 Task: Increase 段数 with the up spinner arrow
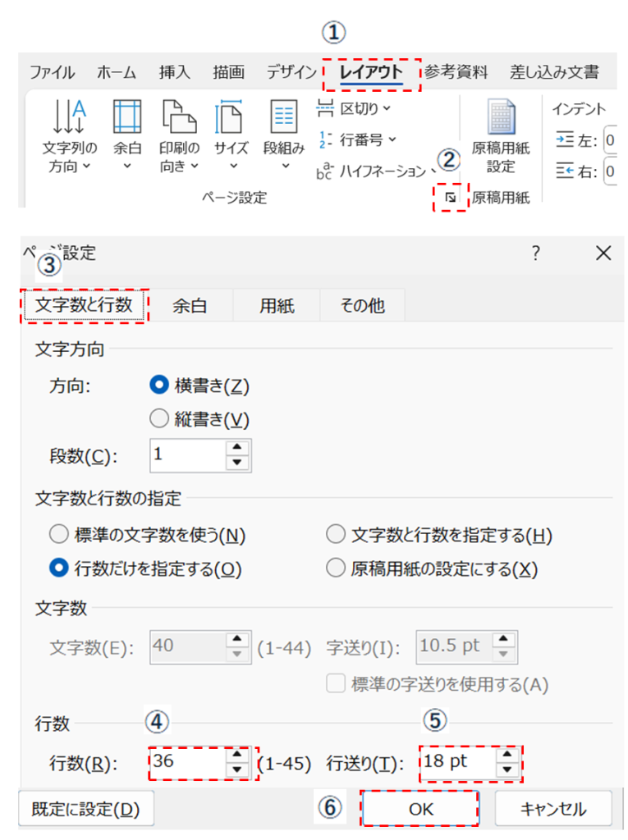coord(237,447)
